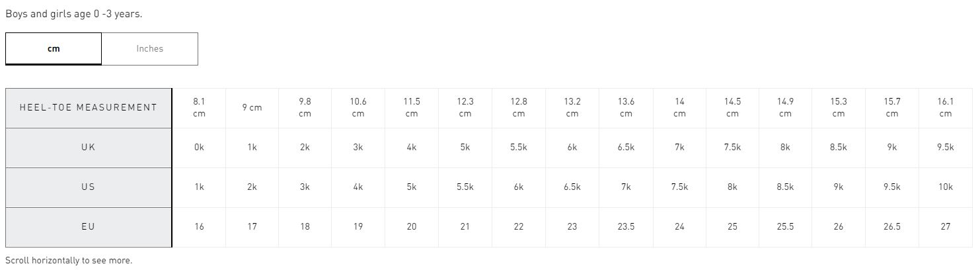Click the 9 cm measurement cell
The image size is (980, 270).
click(x=252, y=108)
